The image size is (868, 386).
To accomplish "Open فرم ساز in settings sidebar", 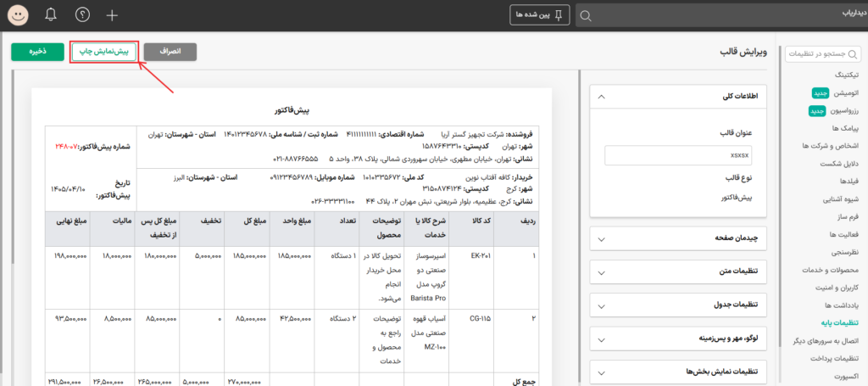I will (848, 217).
